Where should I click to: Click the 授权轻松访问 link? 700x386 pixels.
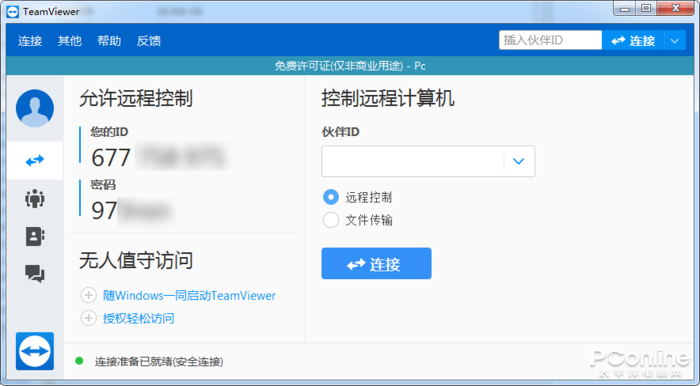pos(138,318)
